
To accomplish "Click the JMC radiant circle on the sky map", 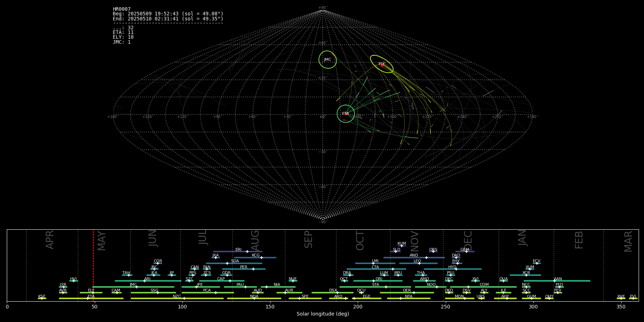I will (328, 59).
